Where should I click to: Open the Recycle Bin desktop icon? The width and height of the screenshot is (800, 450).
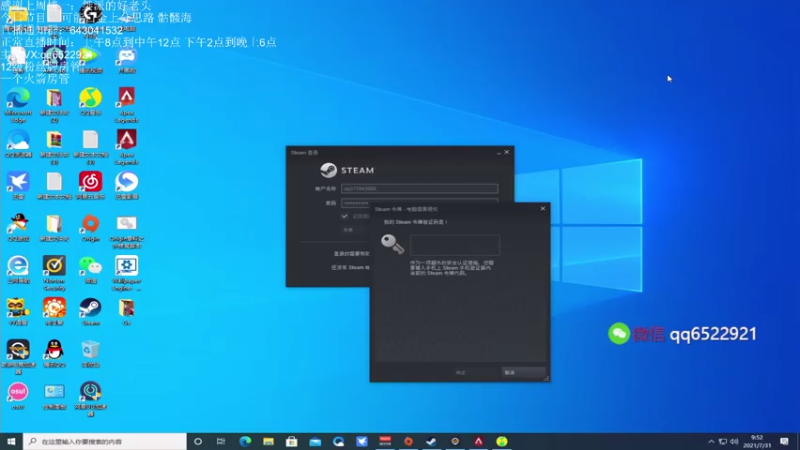[x=91, y=354]
